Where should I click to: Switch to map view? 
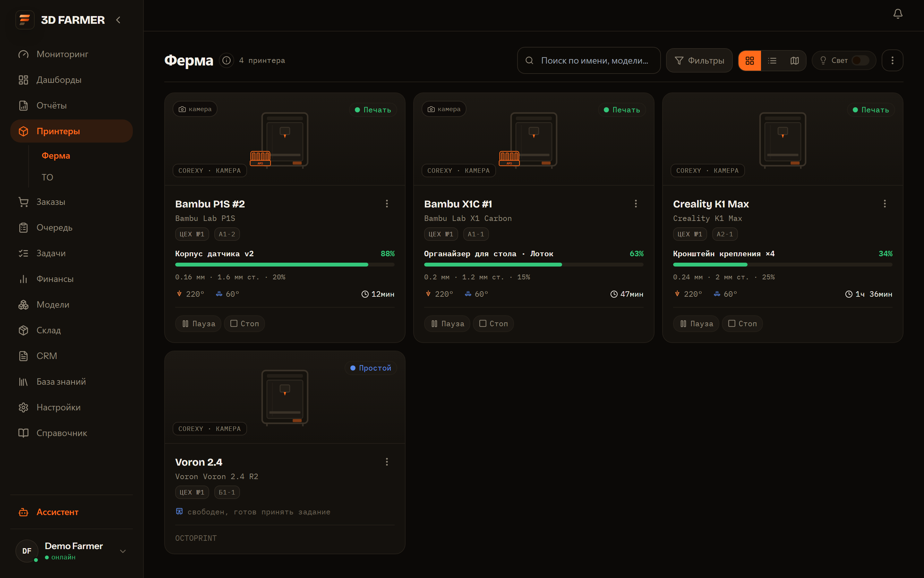(x=795, y=60)
